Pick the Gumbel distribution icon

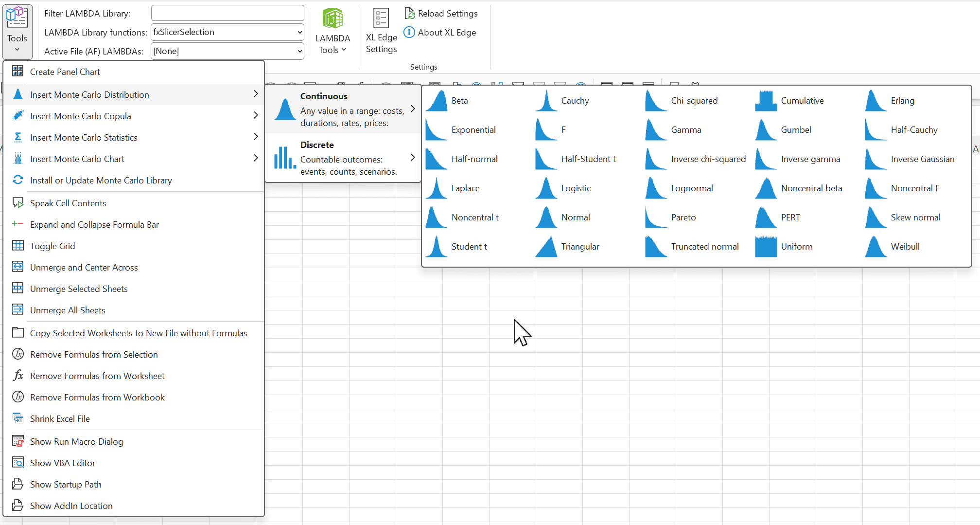(x=766, y=130)
